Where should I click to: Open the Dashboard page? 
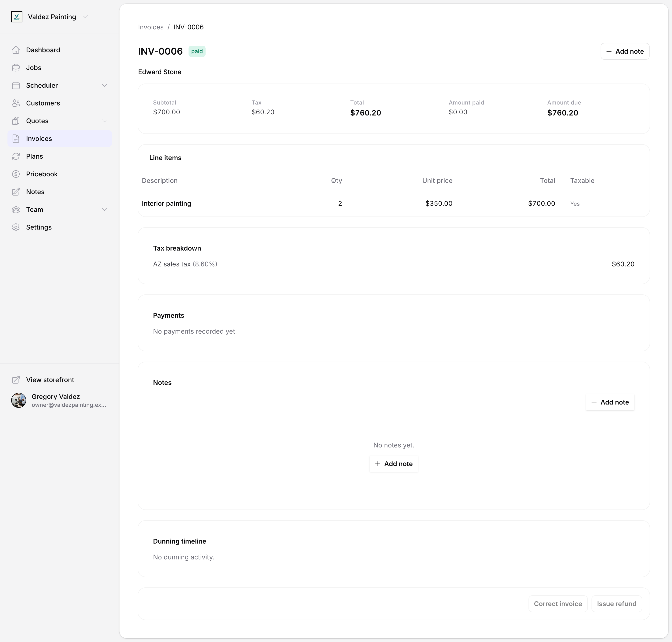59,50
